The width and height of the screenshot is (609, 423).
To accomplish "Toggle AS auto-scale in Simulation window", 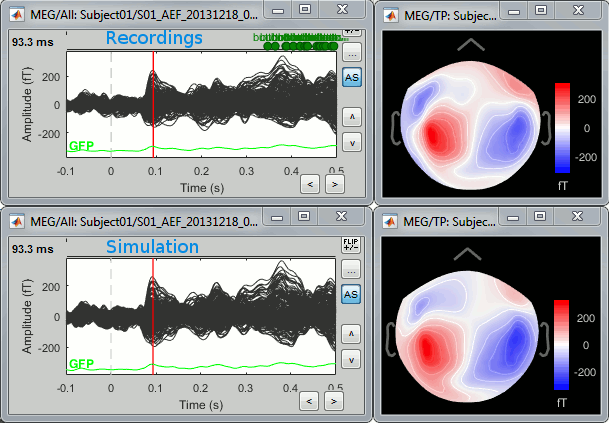I will [x=351, y=294].
